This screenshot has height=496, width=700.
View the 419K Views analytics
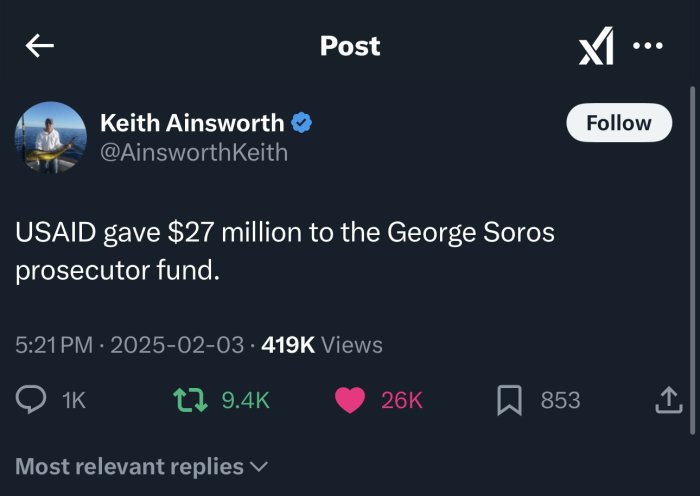click(321, 345)
